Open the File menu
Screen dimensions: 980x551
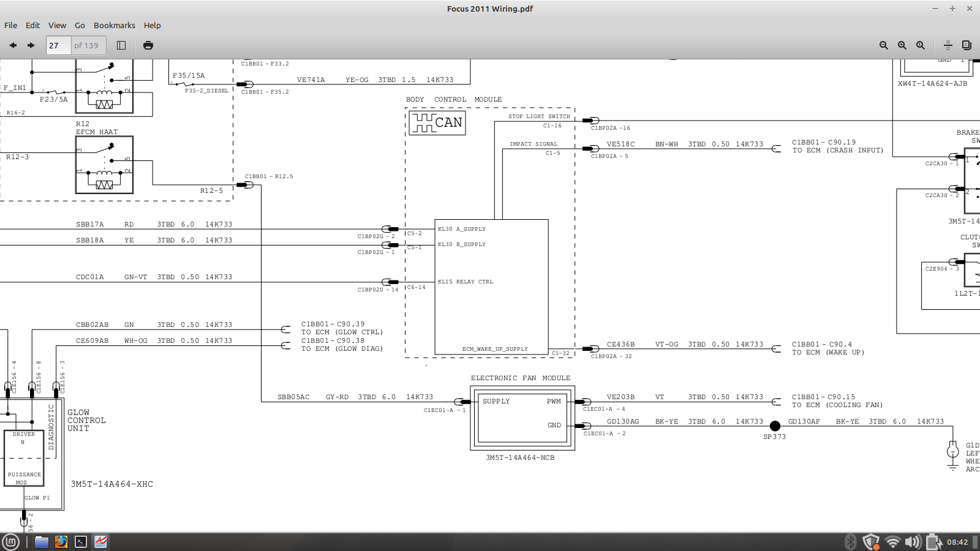coord(10,25)
